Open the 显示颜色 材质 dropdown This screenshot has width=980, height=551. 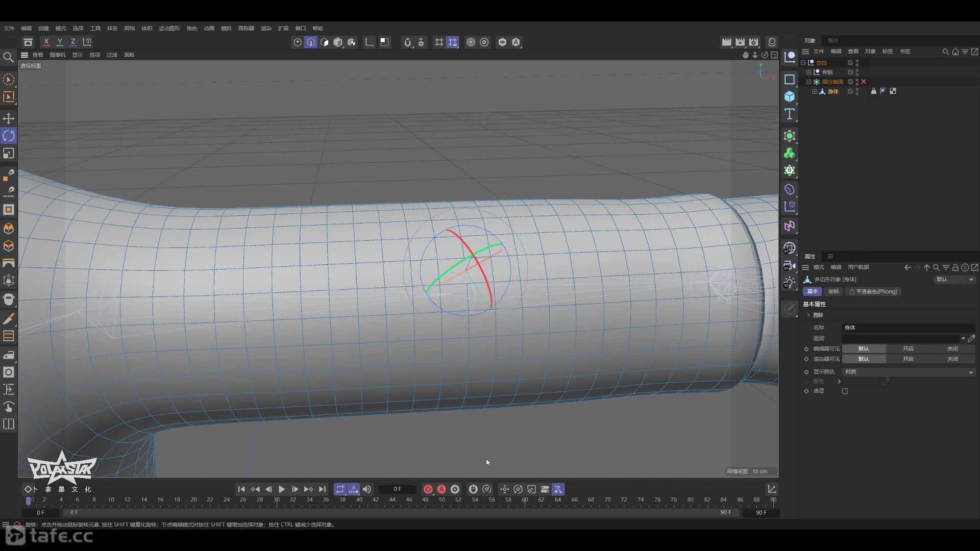909,372
